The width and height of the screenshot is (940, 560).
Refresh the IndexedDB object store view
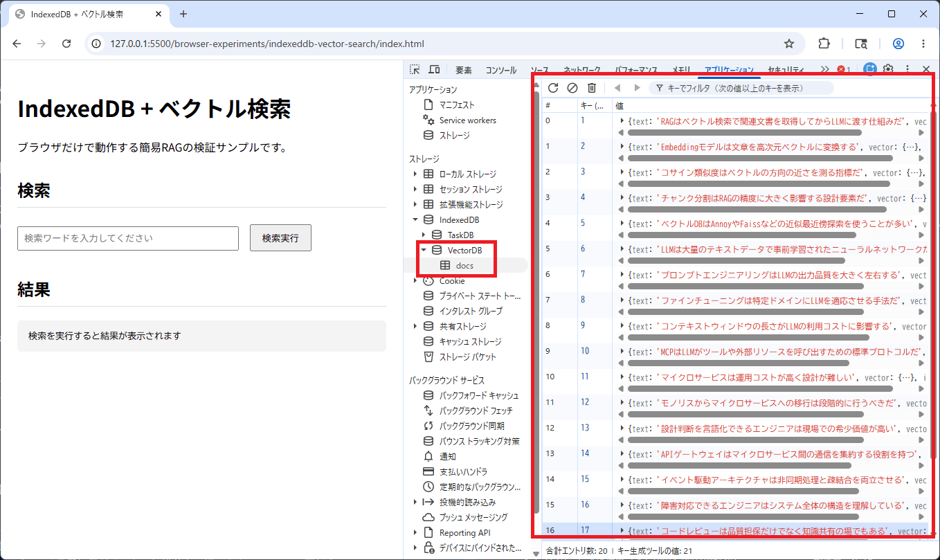(x=553, y=88)
